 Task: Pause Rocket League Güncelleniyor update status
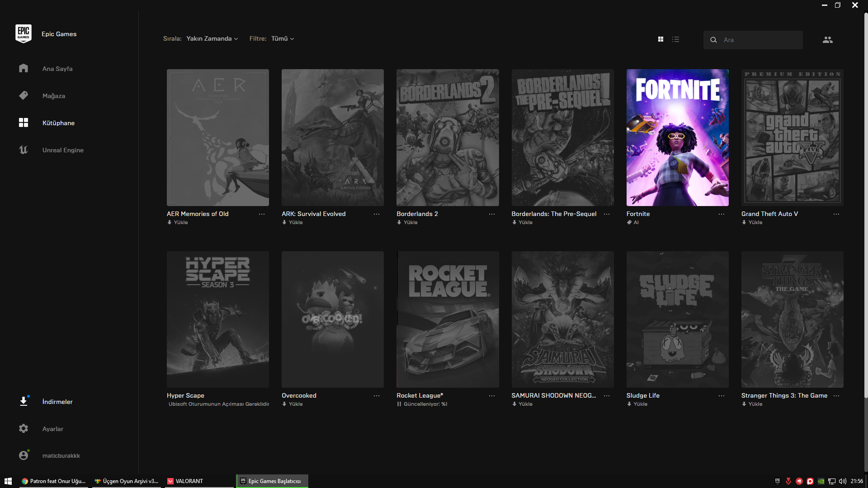click(422, 404)
